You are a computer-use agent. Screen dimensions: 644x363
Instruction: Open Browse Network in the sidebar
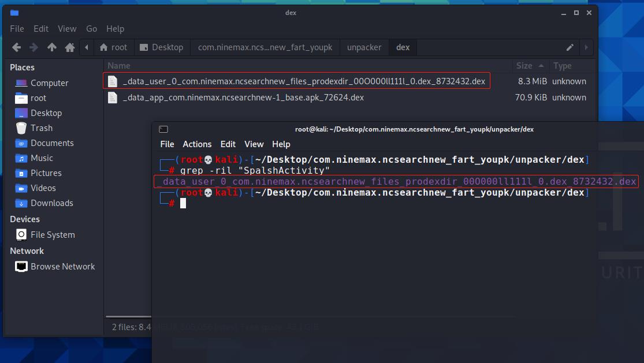pos(64,266)
